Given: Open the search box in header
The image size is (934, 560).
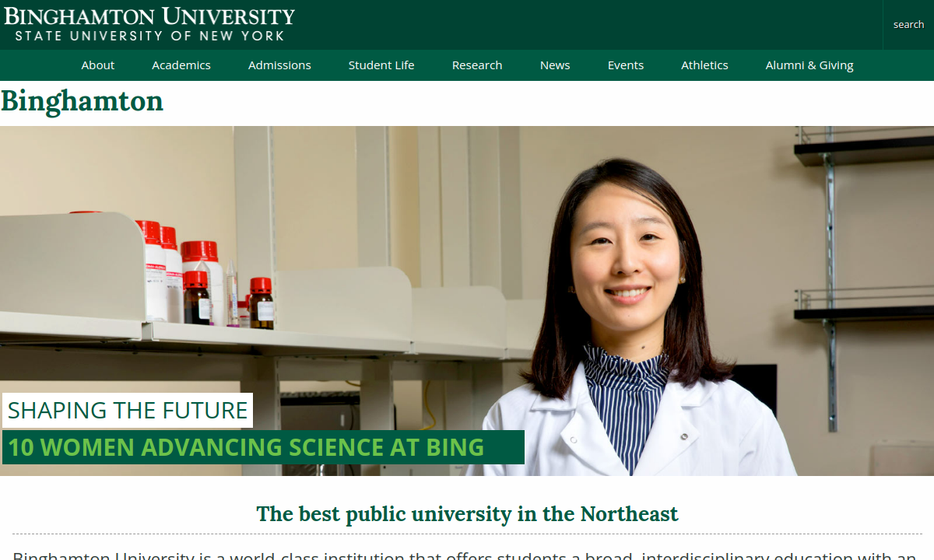Looking at the screenshot, I should click(x=908, y=25).
